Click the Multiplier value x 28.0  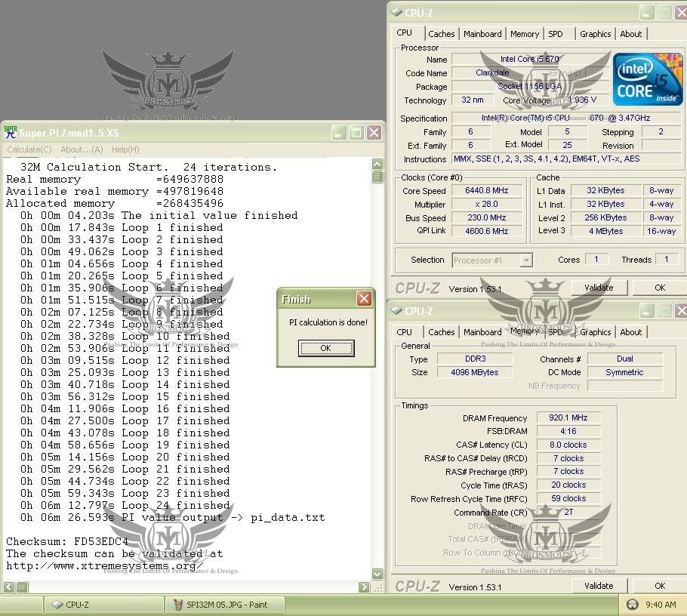486,204
